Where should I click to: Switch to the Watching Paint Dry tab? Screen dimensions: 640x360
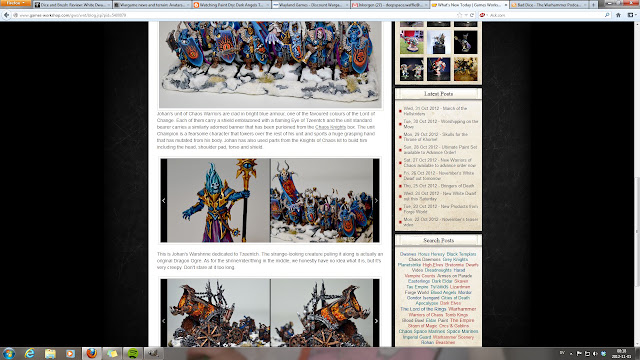click(231, 5)
